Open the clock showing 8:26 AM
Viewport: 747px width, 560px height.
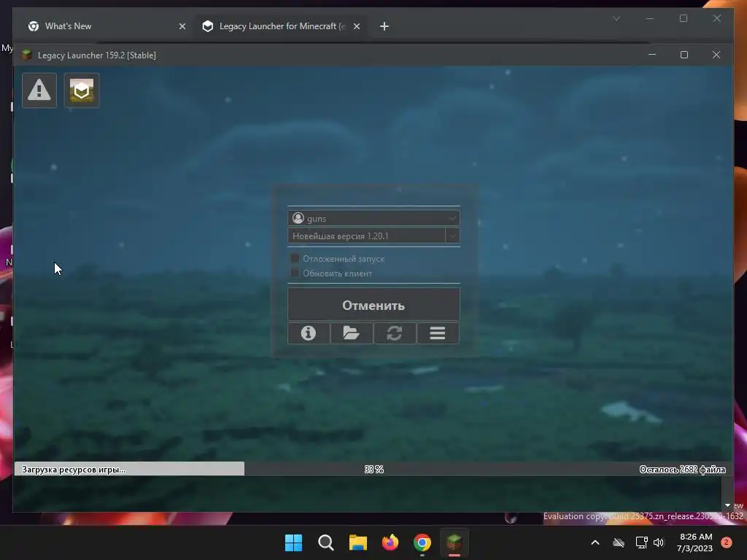[696, 542]
